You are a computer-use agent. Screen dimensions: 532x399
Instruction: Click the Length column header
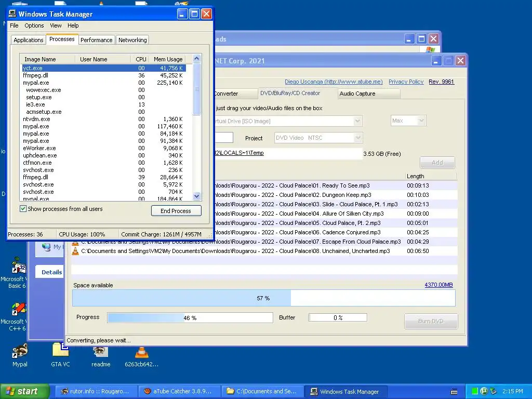click(x=431, y=176)
